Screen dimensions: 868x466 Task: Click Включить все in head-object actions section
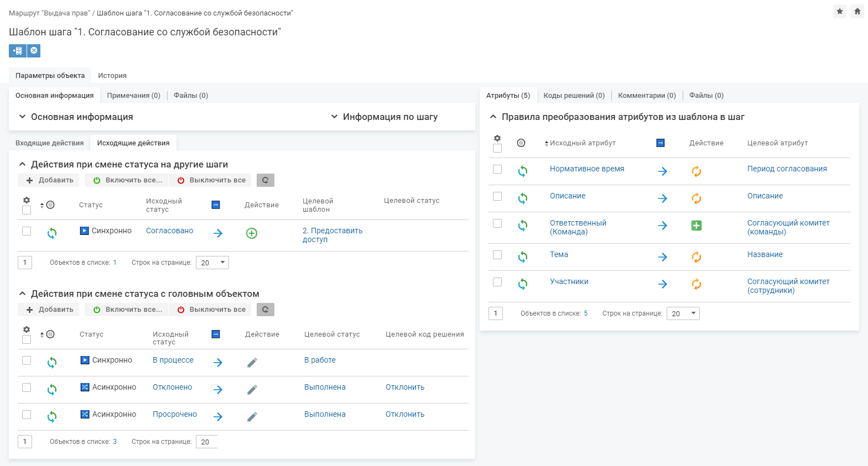coord(127,310)
